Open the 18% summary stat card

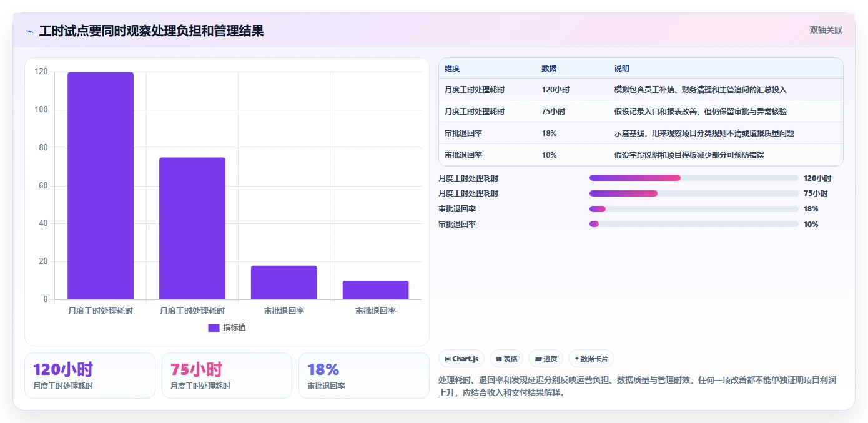pyautogui.click(x=364, y=376)
